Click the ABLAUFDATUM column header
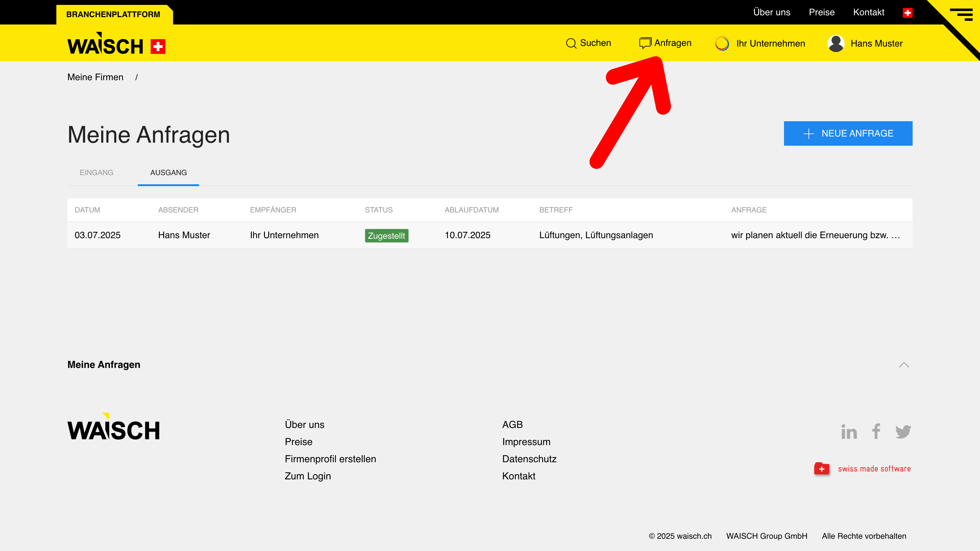Image resolution: width=980 pixels, height=551 pixels. pyautogui.click(x=471, y=210)
